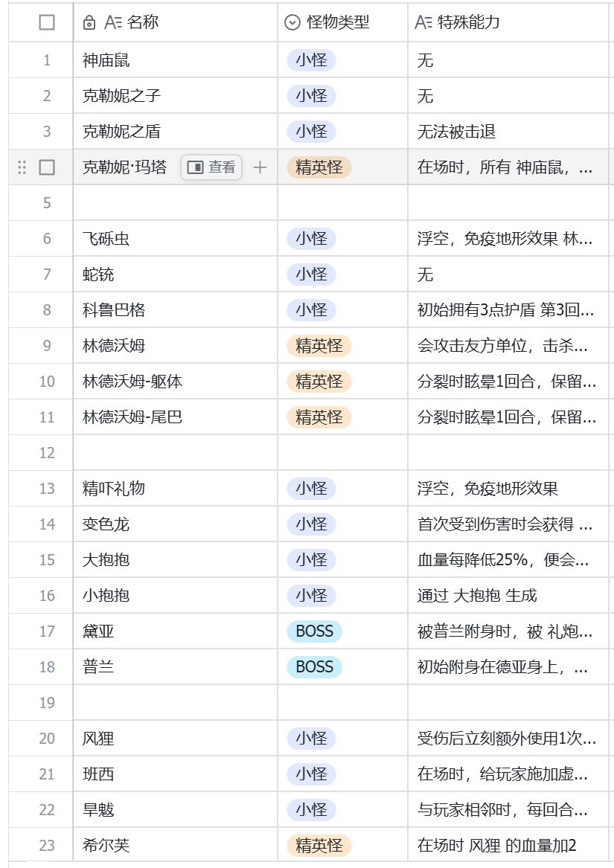Click the 名称 column header
Image resolution: width=614 pixels, height=868 pixels.
[x=175, y=23]
